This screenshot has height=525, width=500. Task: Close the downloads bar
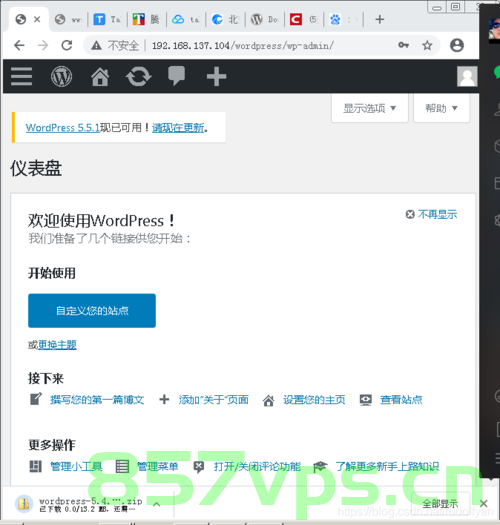[483, 504]
